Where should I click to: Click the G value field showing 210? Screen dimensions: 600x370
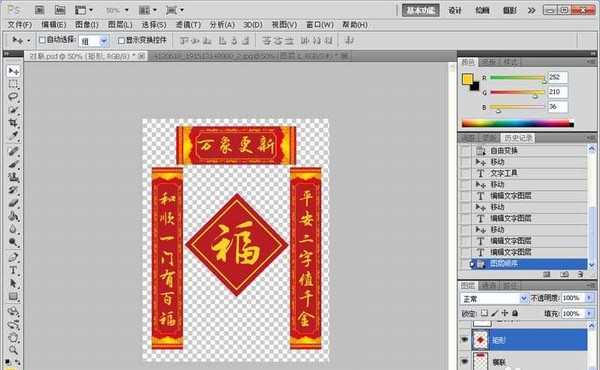click(558, 92)
